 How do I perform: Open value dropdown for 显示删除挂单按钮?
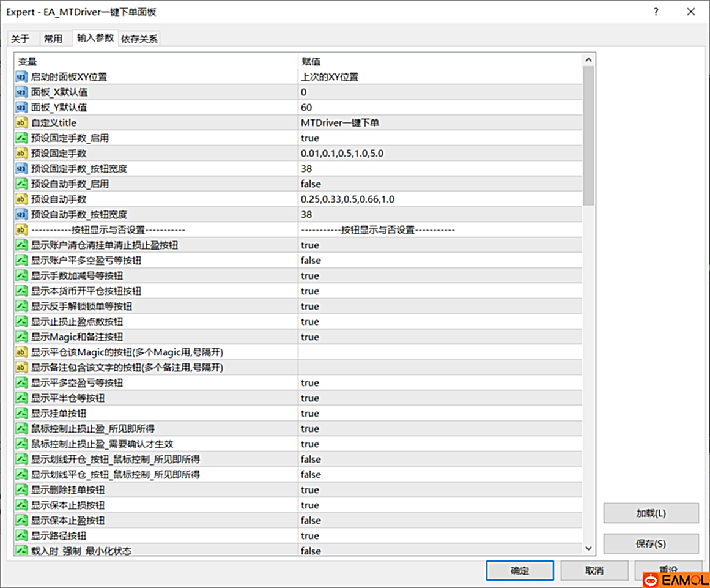coord(310,490)
